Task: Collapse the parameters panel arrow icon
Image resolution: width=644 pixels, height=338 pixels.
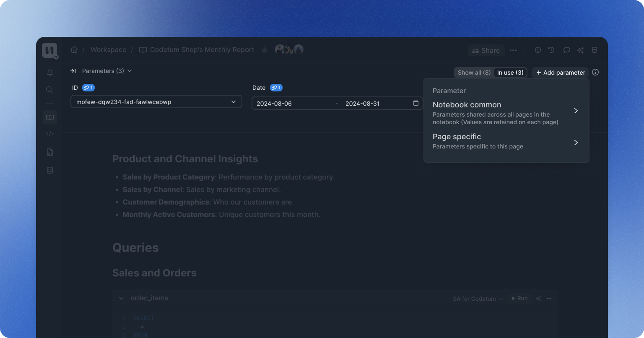Action: tap(73, 71)
